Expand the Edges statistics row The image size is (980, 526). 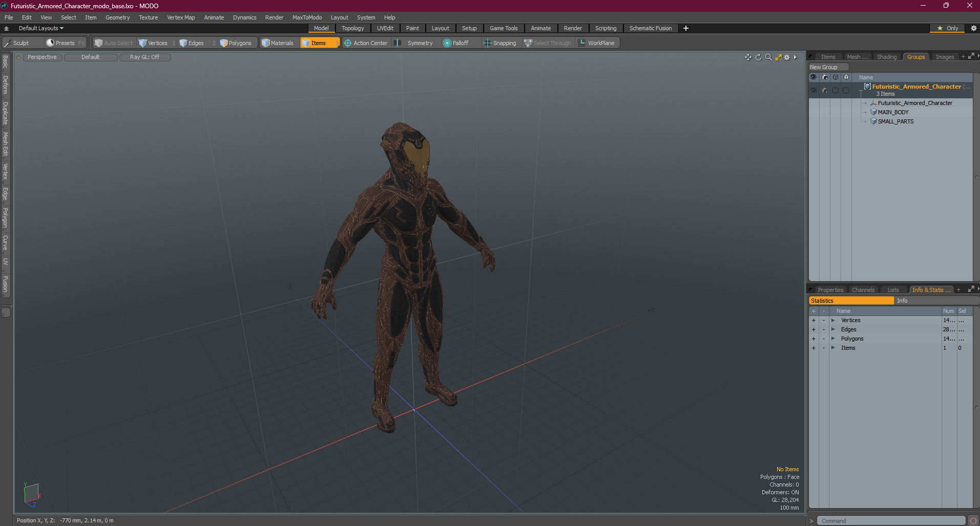pyautogui.click(x=833, y=329)
